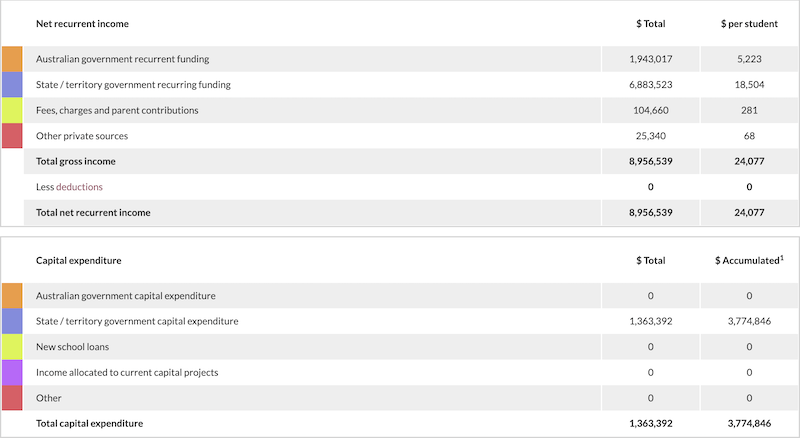Click the $ Accumulated column header footnote
800x438 pixels.
click(x=781, y=257)
